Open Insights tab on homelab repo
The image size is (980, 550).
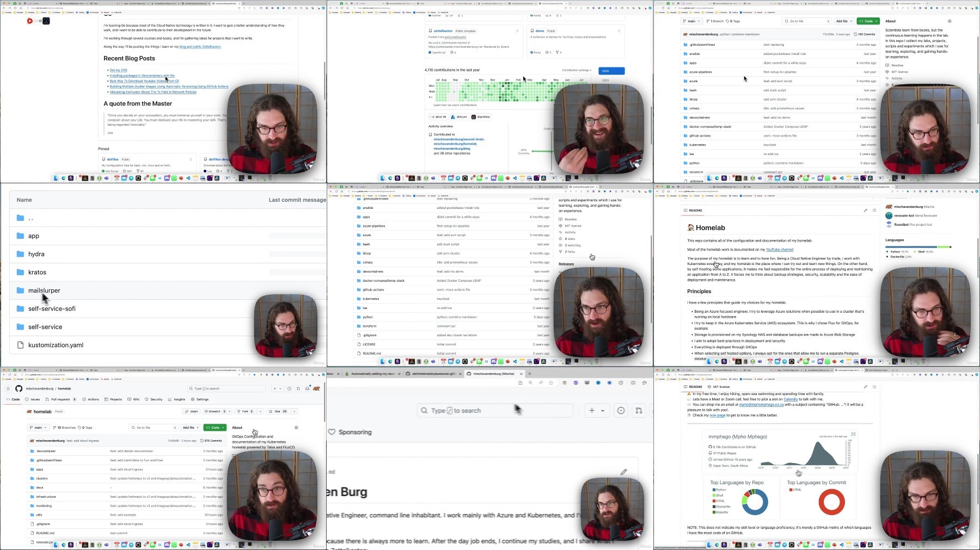(177, 399)
